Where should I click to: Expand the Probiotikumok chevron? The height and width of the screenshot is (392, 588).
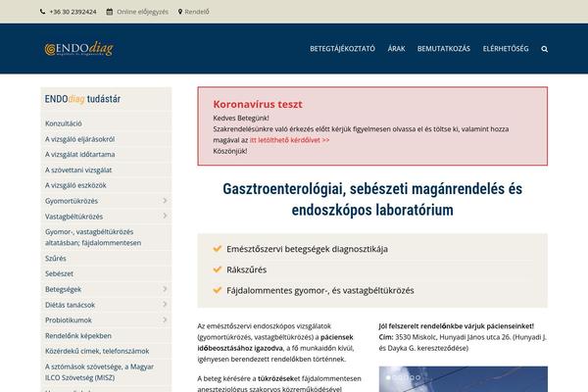tap(165, 319)
